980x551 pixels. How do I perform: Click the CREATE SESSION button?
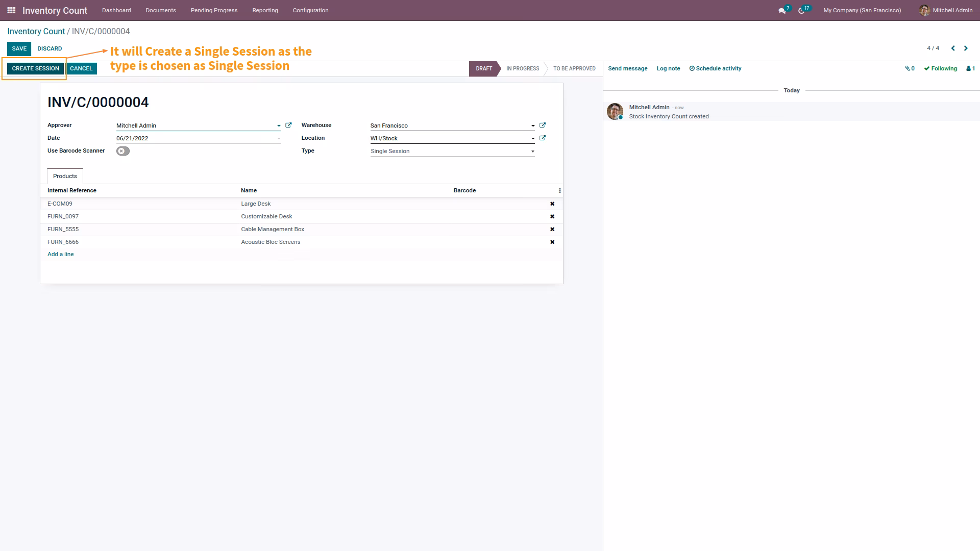(x=36, y=68)
